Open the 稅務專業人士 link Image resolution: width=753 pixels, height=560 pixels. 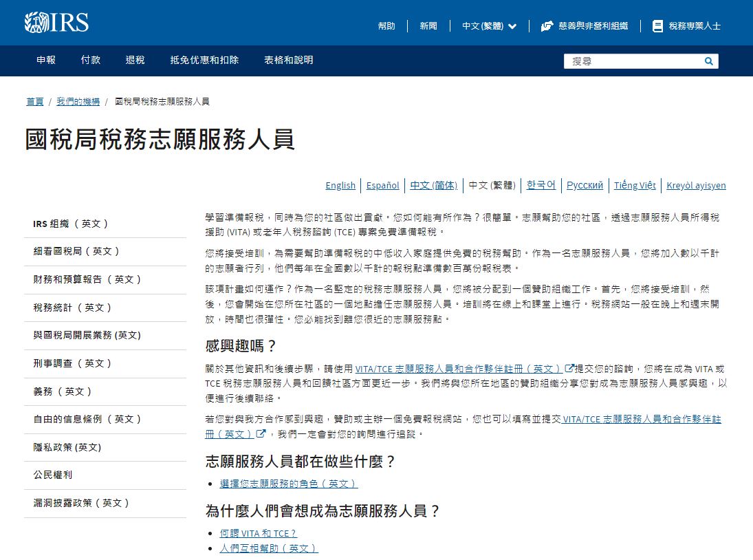point(695,26)
